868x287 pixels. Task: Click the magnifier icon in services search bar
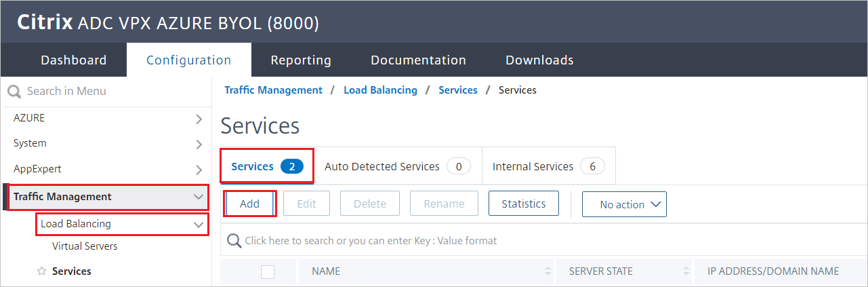[234, 241]
